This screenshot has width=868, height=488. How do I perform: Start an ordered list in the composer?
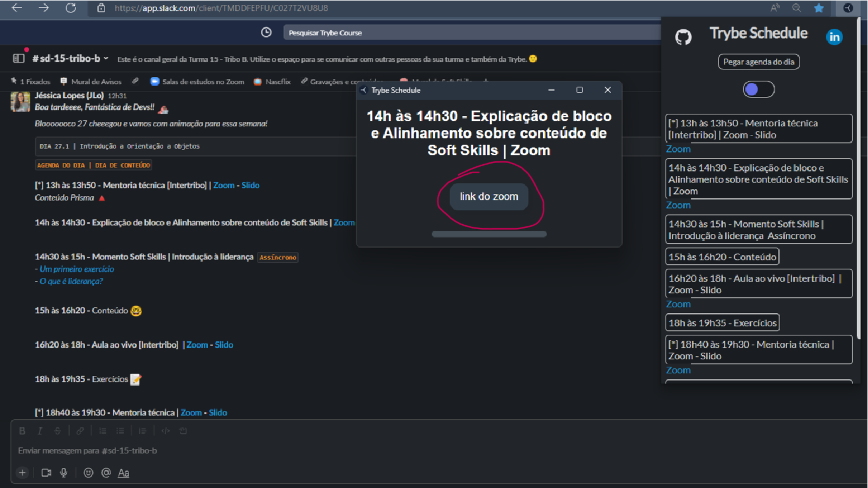click(102, 431)
